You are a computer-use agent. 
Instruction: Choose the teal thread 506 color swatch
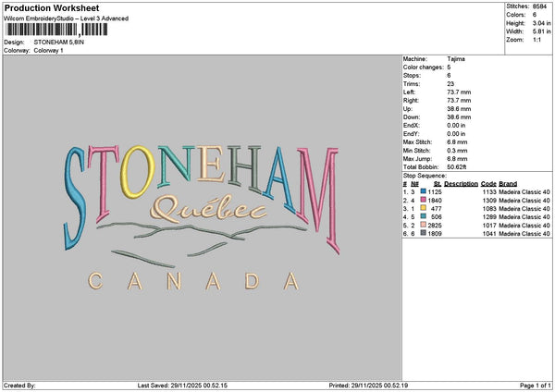pos(423,216)
